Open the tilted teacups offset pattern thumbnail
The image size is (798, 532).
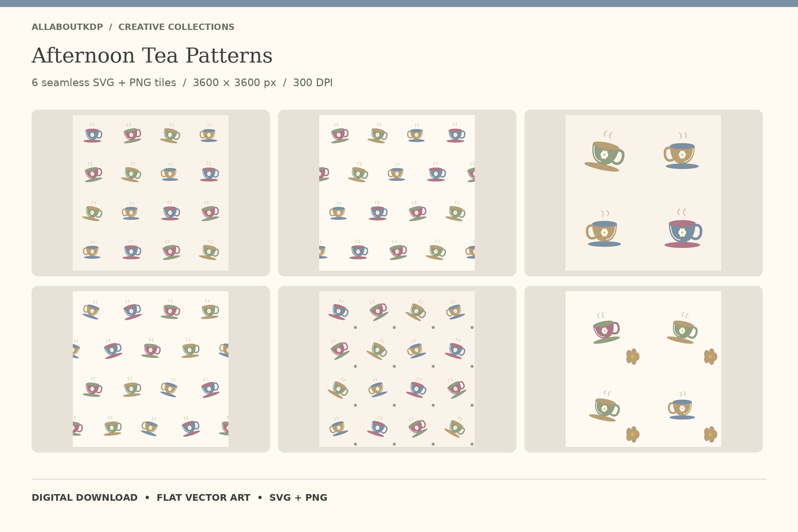click(x=151, y=369)
